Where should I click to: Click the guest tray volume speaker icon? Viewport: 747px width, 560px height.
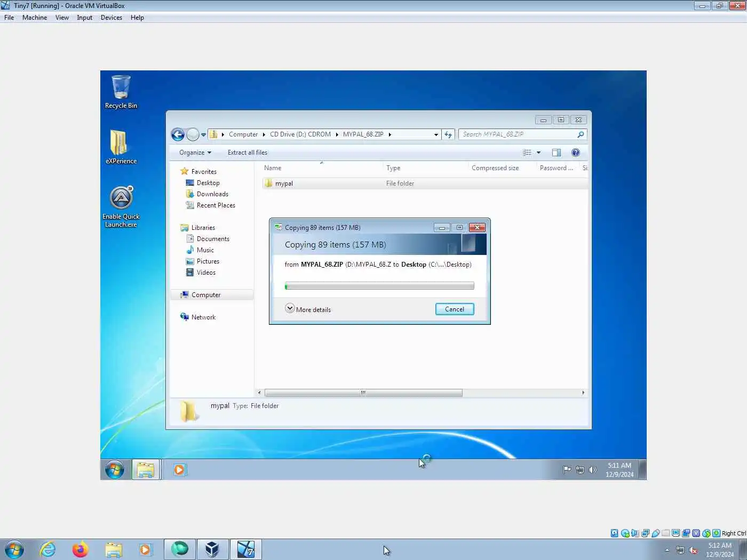[593, 470]
